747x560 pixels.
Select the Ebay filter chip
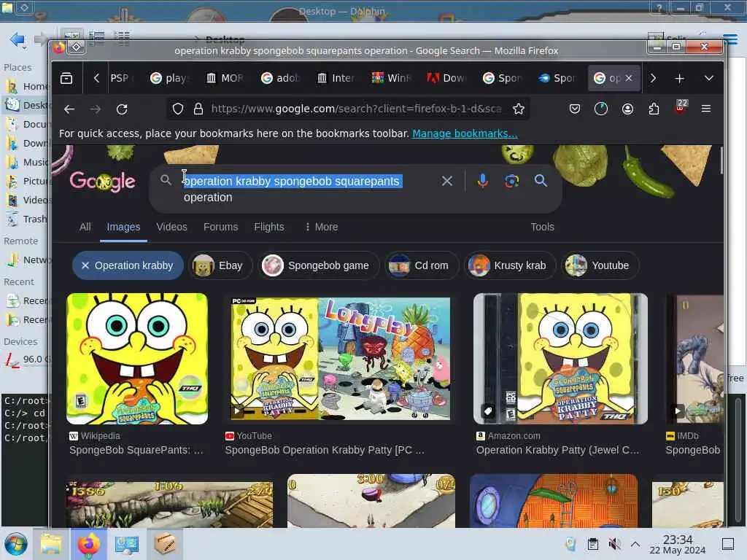(x=219, y=265)
